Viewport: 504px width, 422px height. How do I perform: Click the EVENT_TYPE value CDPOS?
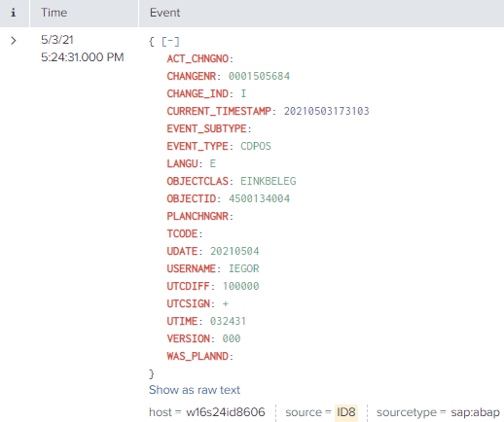coord(256,146)
